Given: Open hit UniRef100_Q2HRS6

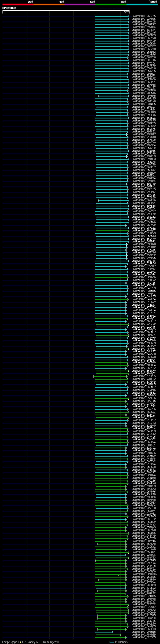Looking at the screenshot, I should pyautogui.click(x=143, y=19).
